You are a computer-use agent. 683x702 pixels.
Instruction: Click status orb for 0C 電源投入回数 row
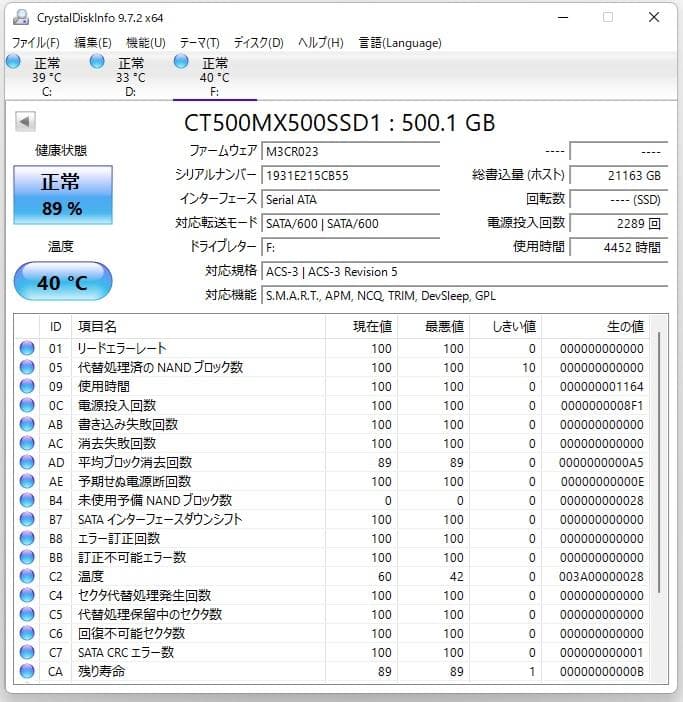(27, 405)
